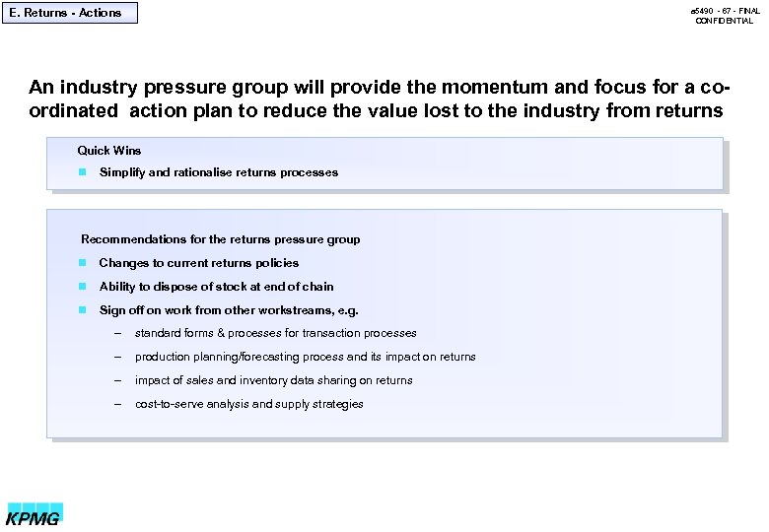769x532 pixels.
Task: Click the bullet before Sign off on work
Action: click(83, 310)
